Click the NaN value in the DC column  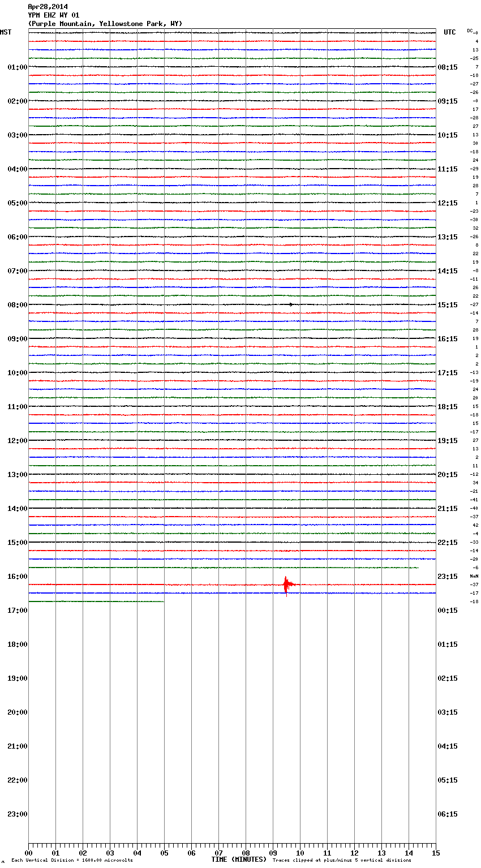click(x=474, y=576)
